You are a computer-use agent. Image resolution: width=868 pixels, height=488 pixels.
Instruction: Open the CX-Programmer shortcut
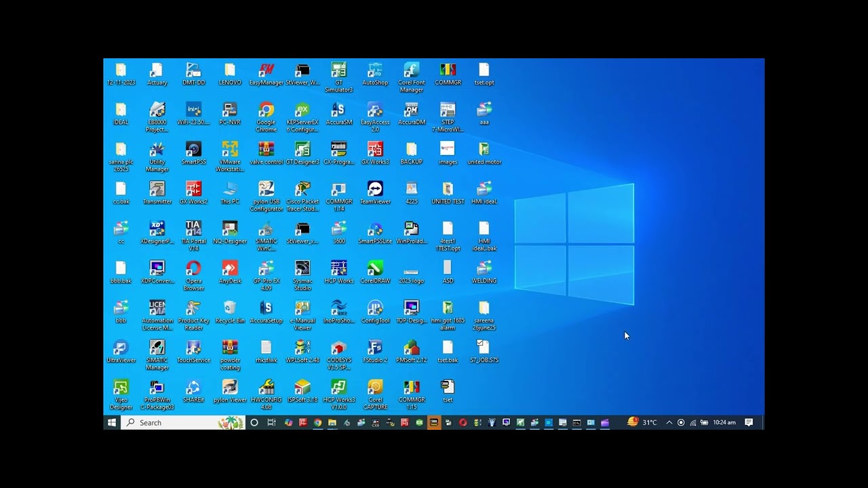338,153
